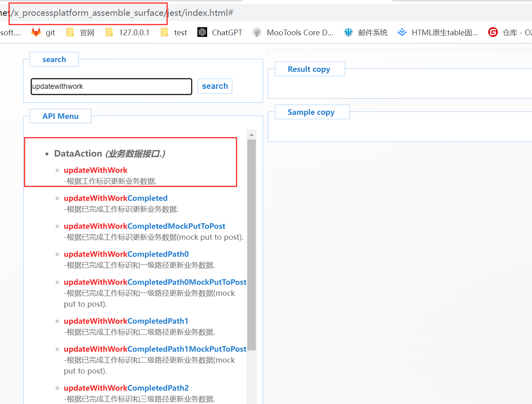The height and width of the screenshot is (404, 532).
Task: Click the description -根据工作标识更新业务数据.
Action: point(110,181)
